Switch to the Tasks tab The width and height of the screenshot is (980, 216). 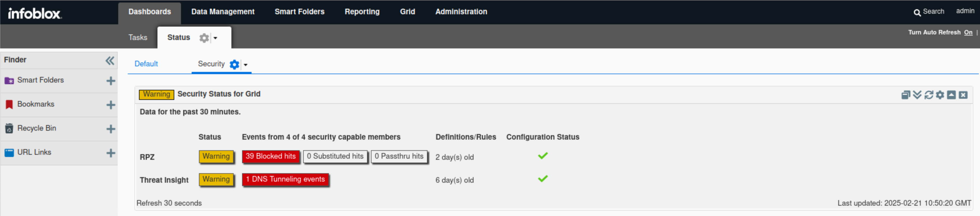click(138, 37)
